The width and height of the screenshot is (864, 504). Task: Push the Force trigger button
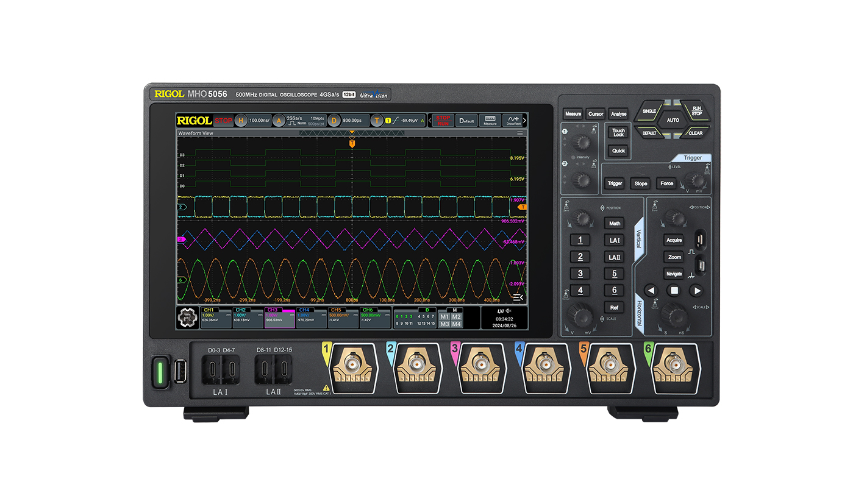click(667, 183)
